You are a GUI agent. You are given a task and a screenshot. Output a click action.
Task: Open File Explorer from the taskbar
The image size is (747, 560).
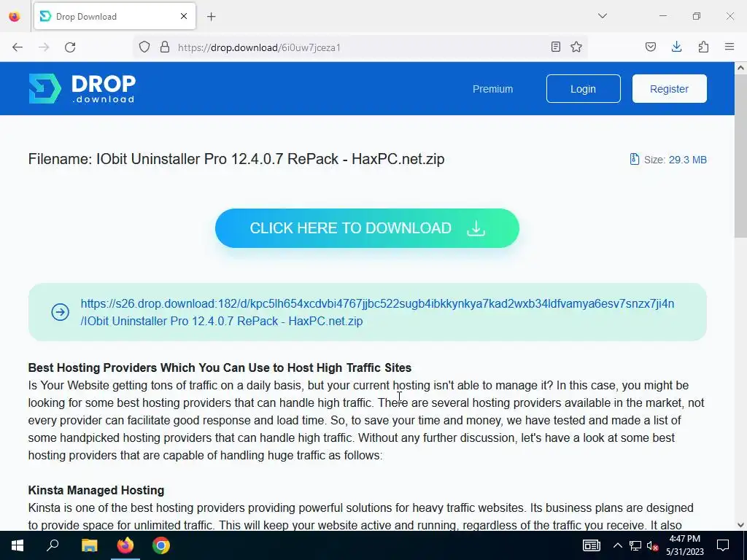click(x=89, y=545)
